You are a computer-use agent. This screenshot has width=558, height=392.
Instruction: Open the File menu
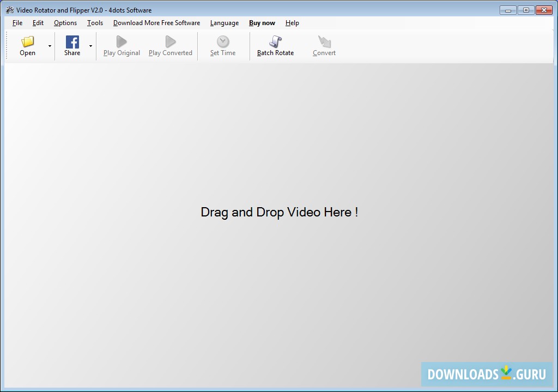[17, 23]
